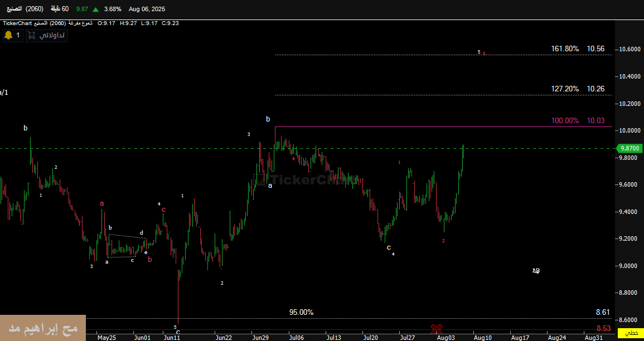The width and height of the screenshot is (644, 341).
Task: Click the L:9.17 low value
Action: [149, 23]
